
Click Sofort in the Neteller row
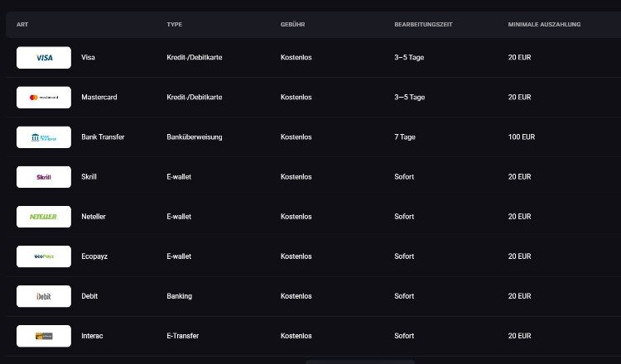point(404,217)
